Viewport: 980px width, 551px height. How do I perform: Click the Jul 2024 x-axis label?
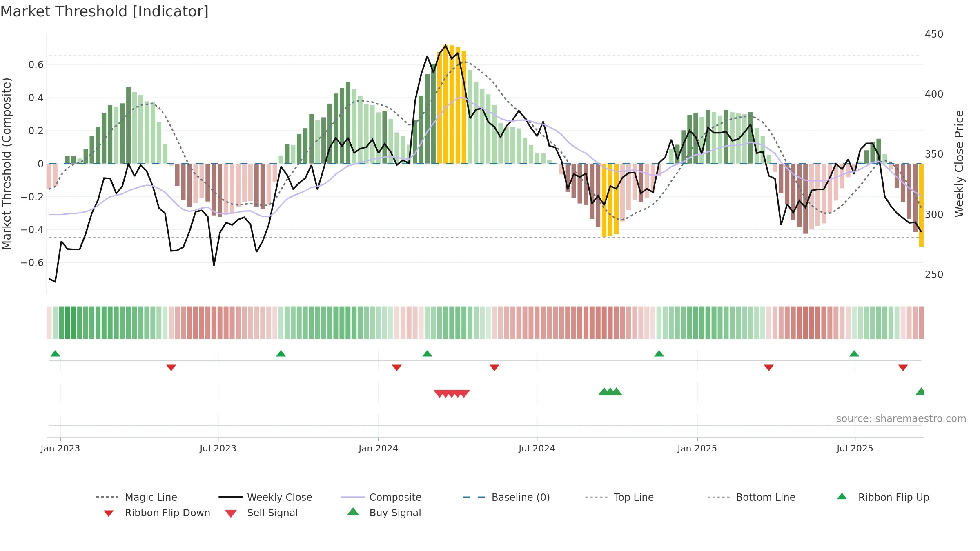[x=537, y=448]
